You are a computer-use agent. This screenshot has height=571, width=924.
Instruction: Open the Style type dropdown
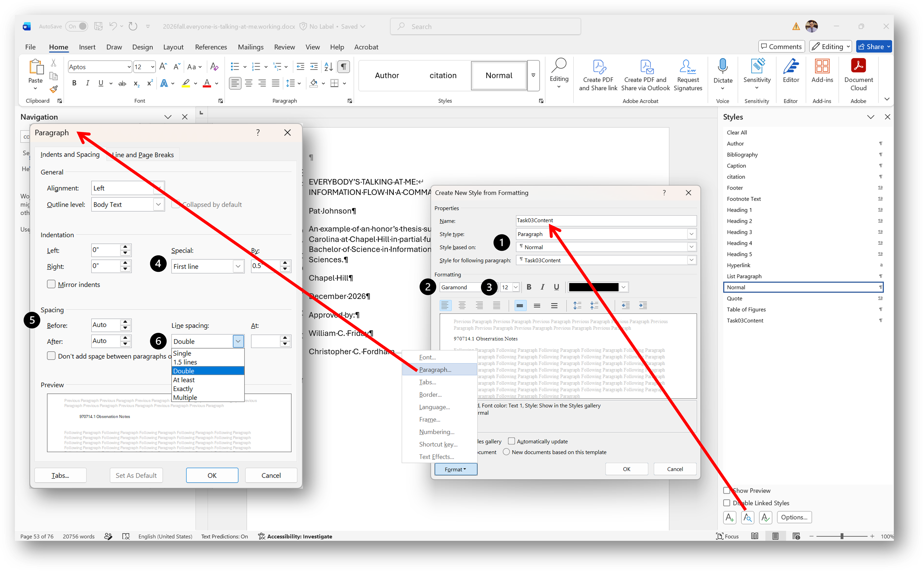tap(691, 234)
